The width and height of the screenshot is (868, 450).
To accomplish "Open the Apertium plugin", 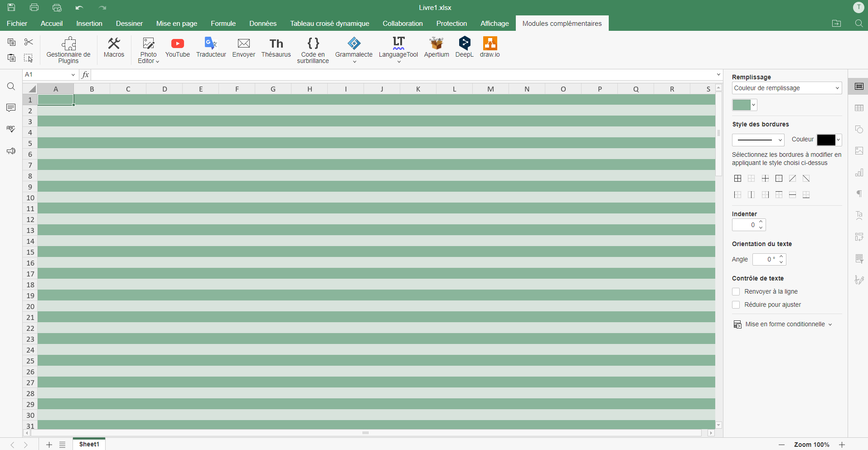I will pos(436,48).
